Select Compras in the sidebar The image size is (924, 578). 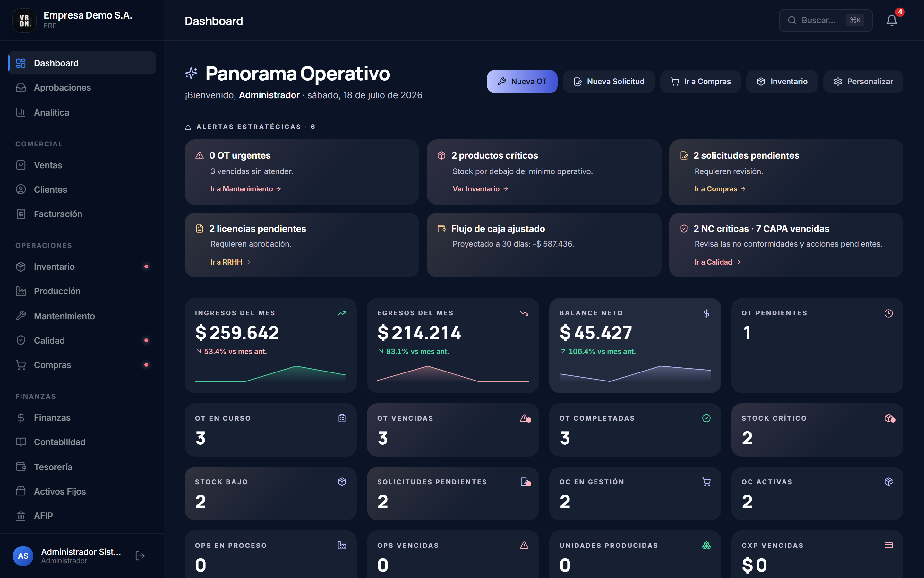(82, 365)
